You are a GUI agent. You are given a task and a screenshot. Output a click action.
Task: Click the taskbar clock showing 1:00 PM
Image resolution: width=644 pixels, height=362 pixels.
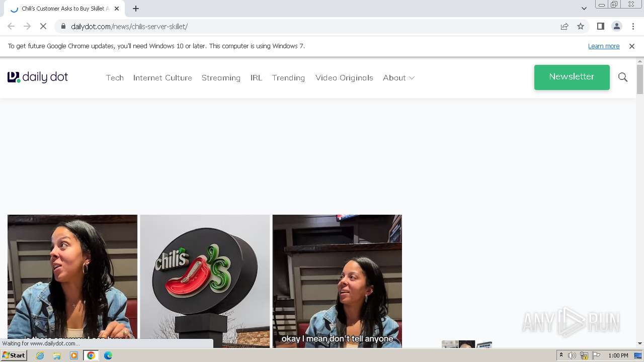[618, 355]
